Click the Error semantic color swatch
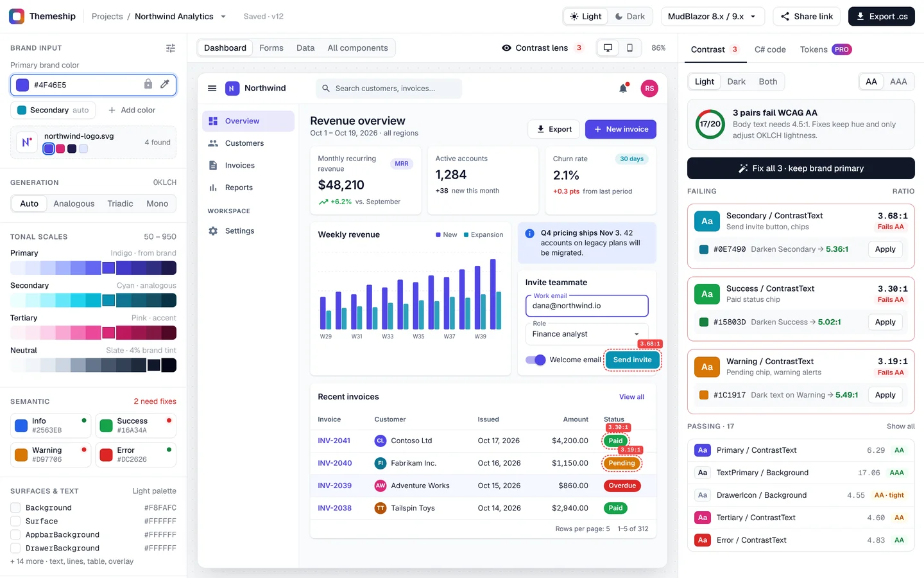The image size is (924, 578). click(136, 455)
